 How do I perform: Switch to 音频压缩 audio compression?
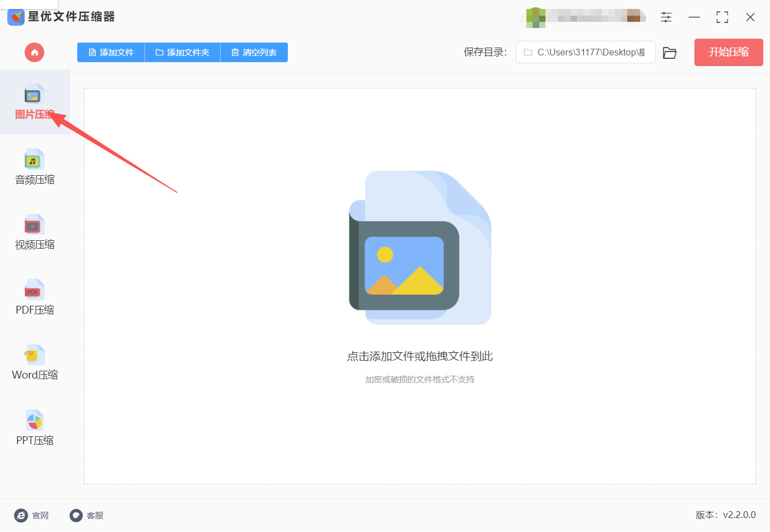[x=35, y=167]
